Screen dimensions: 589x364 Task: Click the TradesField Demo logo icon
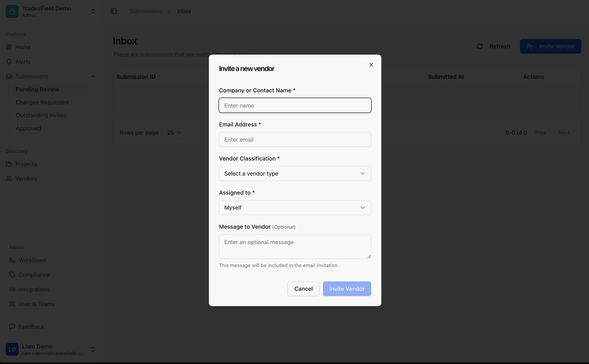tap(12, 11)
